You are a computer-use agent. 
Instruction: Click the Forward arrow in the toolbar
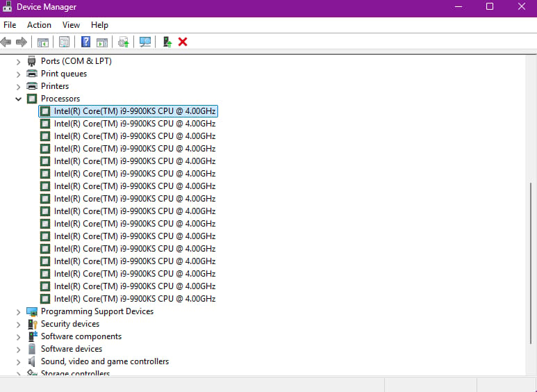coord(22,42)
